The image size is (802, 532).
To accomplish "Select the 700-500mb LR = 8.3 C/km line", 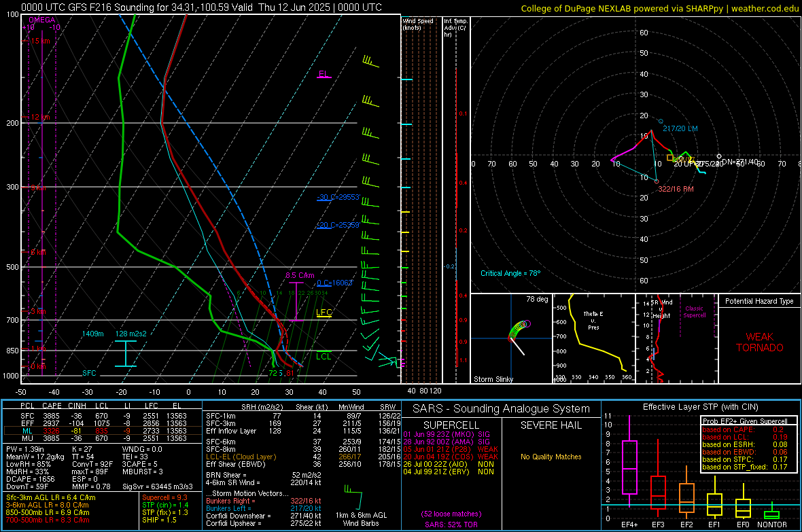I will pyautogui.click(x=48, y=520).
